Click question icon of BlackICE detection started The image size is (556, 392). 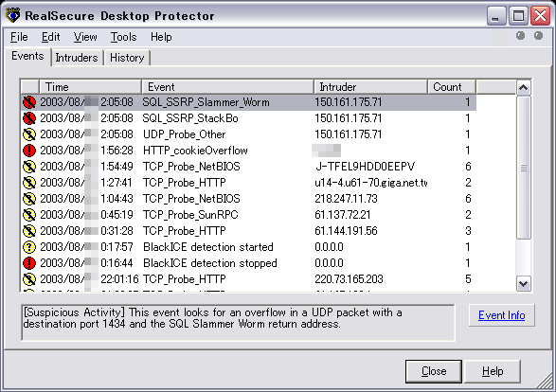pyautogui.click(x=29, y=247)
